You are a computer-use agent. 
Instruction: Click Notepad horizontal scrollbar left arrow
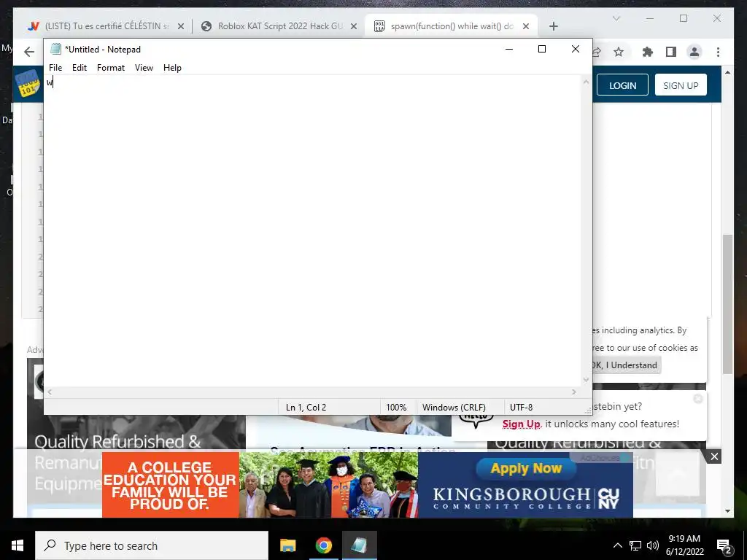point(50,392)
